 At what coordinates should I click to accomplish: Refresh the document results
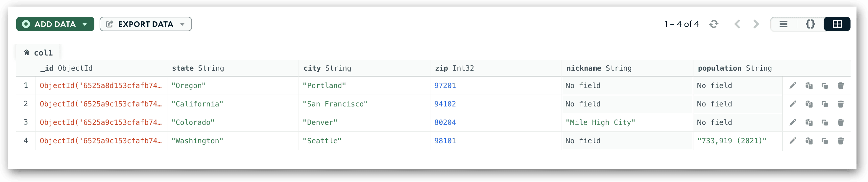pos(714,24)
